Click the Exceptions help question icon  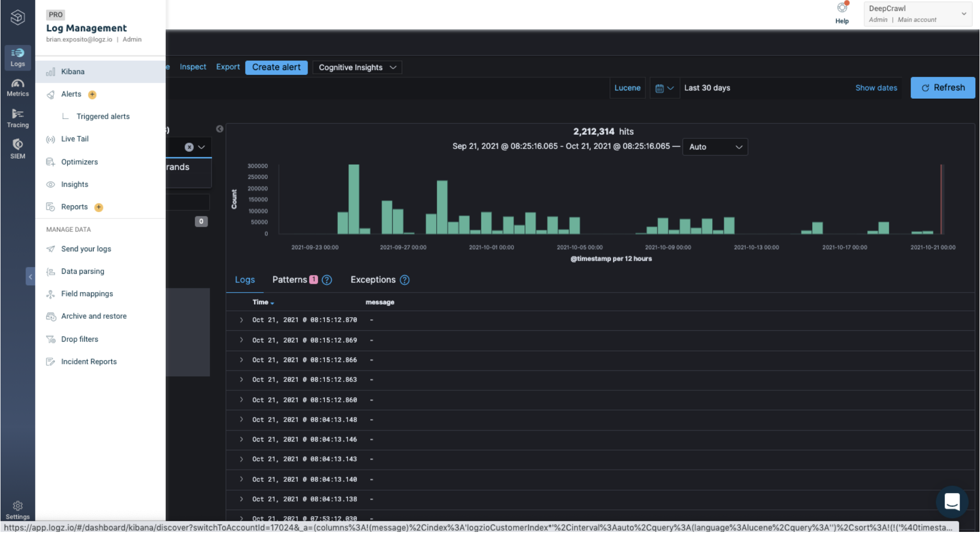click(405, 280)
